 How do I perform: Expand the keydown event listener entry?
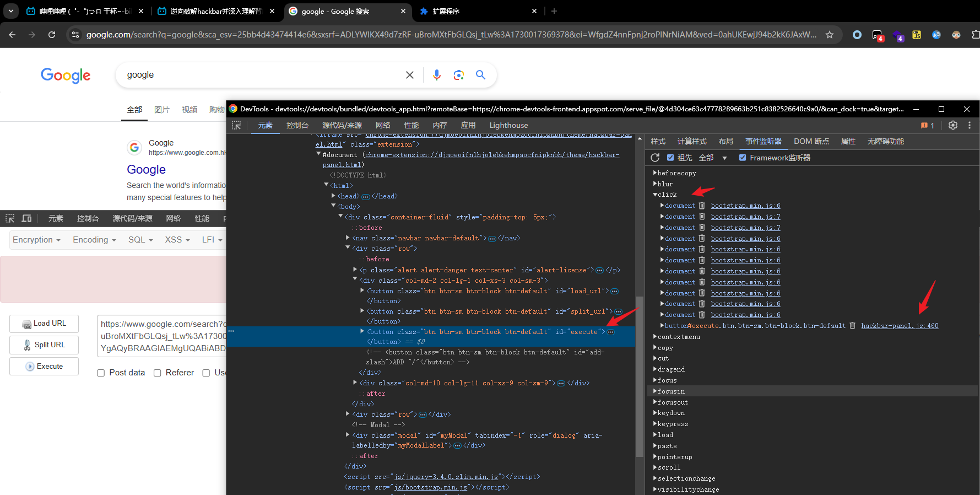coord(656,413)
